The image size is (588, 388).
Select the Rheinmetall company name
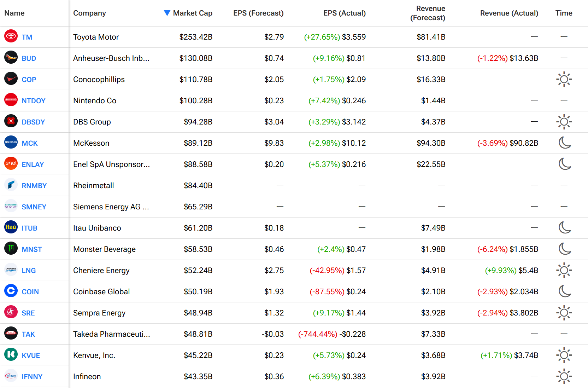[94, 186]
